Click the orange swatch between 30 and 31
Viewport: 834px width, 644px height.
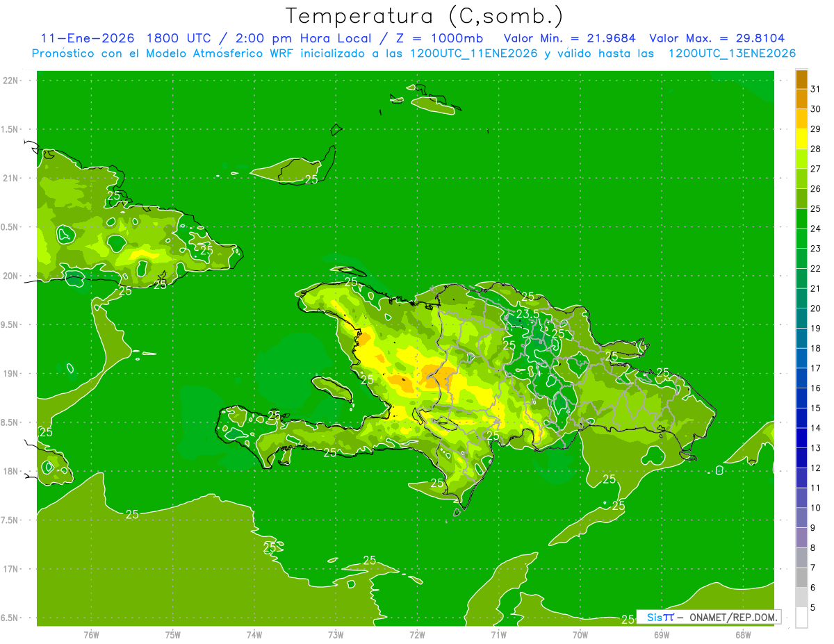pos(801,99)
